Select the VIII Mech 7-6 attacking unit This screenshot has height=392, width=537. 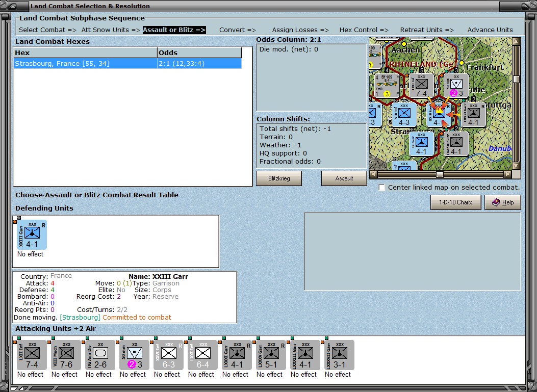[x=66, y=355]
